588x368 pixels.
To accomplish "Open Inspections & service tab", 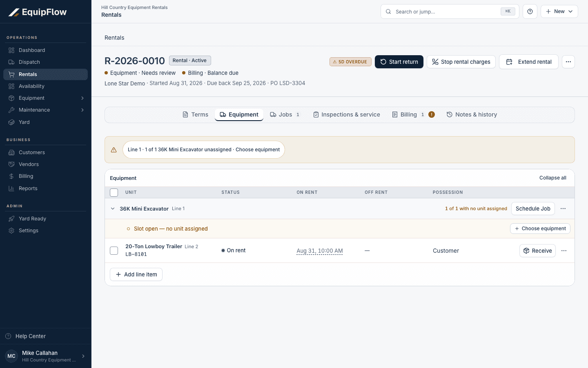I will tap(346, 114).
